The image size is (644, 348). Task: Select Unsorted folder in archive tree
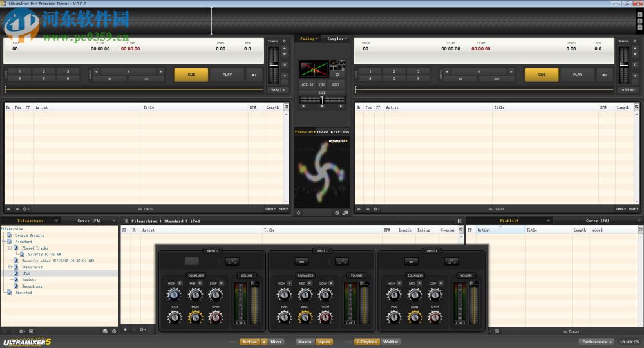click(23, 293)
